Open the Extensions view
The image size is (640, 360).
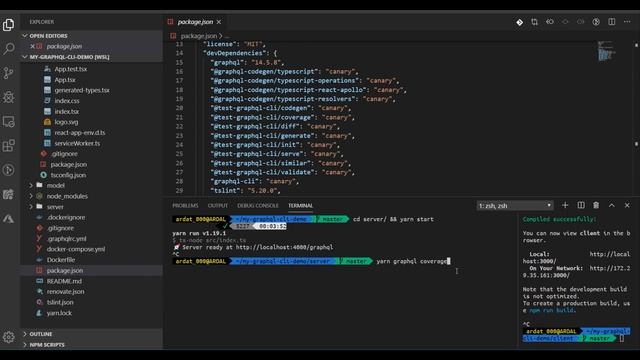pyautogui.click(x=9, y=146)
